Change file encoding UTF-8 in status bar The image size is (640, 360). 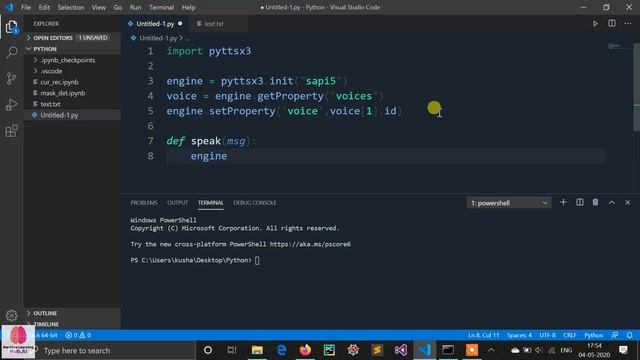(547, 335)
